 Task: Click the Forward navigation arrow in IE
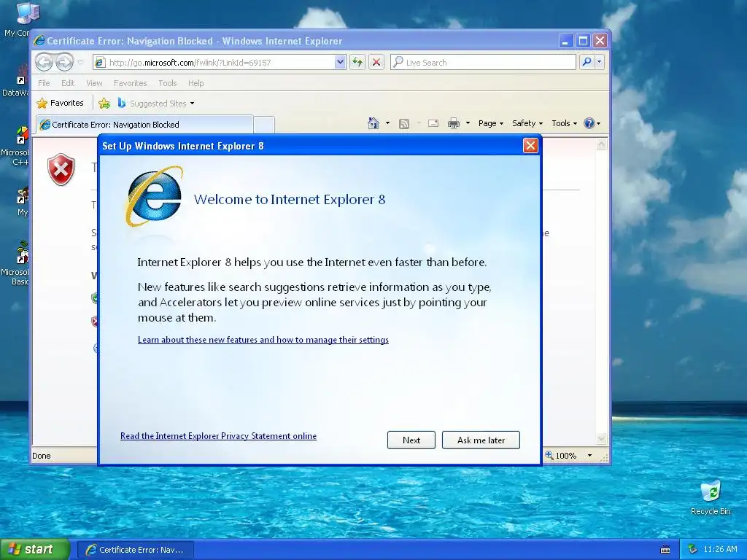coord(64,62)
